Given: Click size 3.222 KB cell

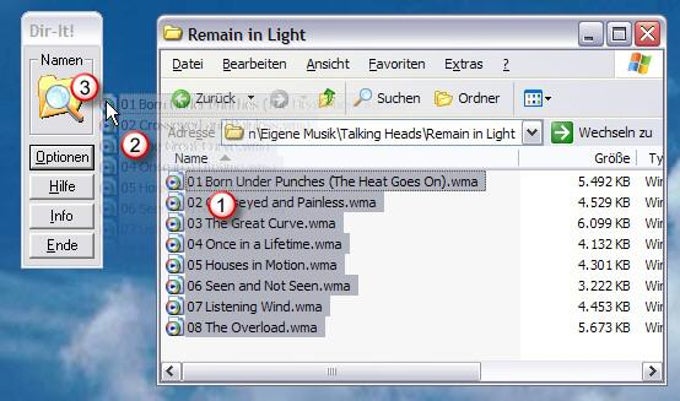Looking at the screenshot, I should (x=604, y=286).
